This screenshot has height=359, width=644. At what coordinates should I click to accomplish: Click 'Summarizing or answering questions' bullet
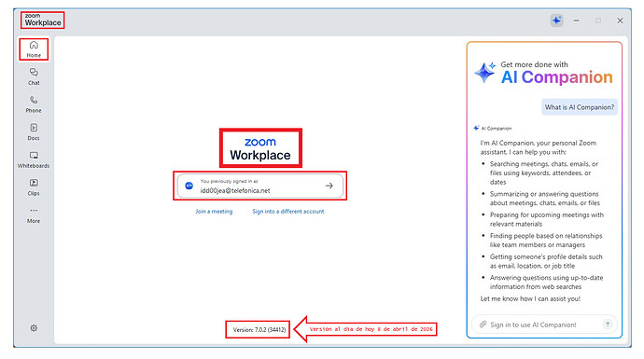(545, 199)
